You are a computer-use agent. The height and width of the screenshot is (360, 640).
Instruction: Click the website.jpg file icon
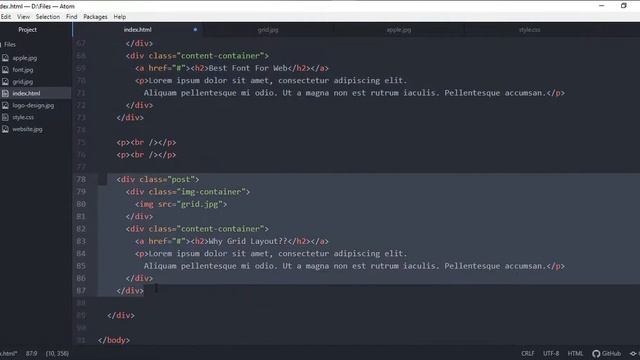(x=5, y=129)
